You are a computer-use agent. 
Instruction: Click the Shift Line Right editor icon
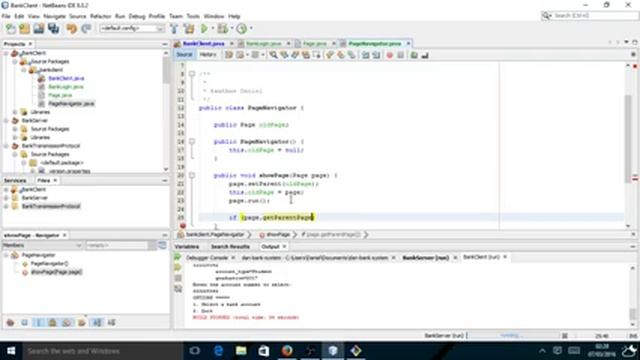376,55
